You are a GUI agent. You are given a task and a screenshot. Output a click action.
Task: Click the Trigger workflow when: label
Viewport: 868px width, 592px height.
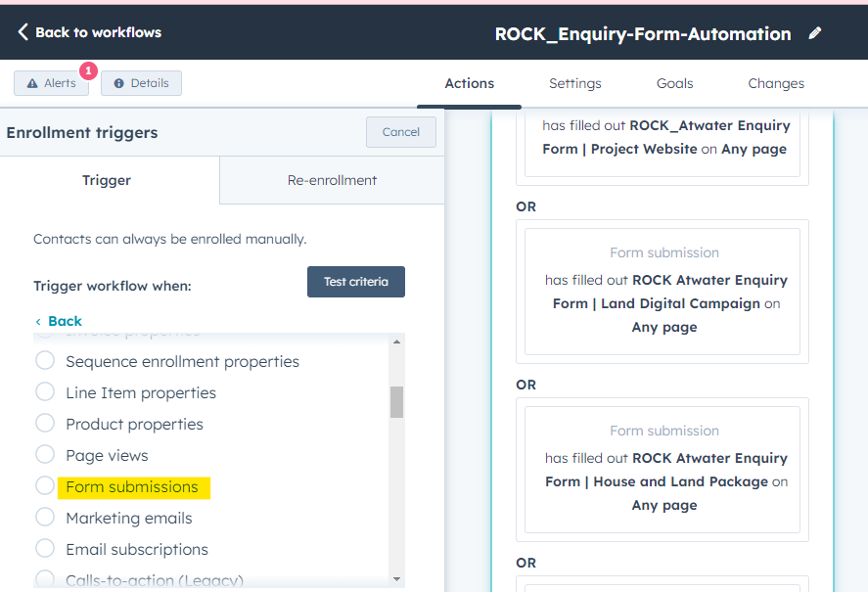(x=113, y=286)
